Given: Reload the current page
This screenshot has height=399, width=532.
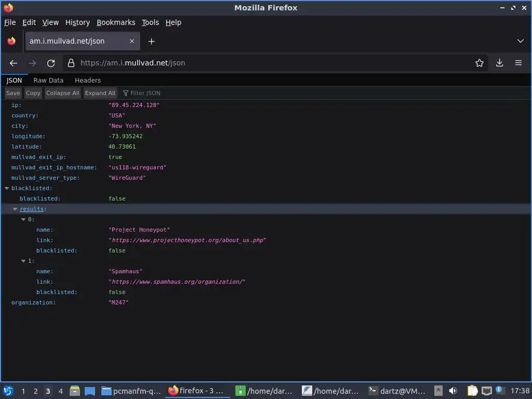Looking at the screenshot, I should [51, 63].
